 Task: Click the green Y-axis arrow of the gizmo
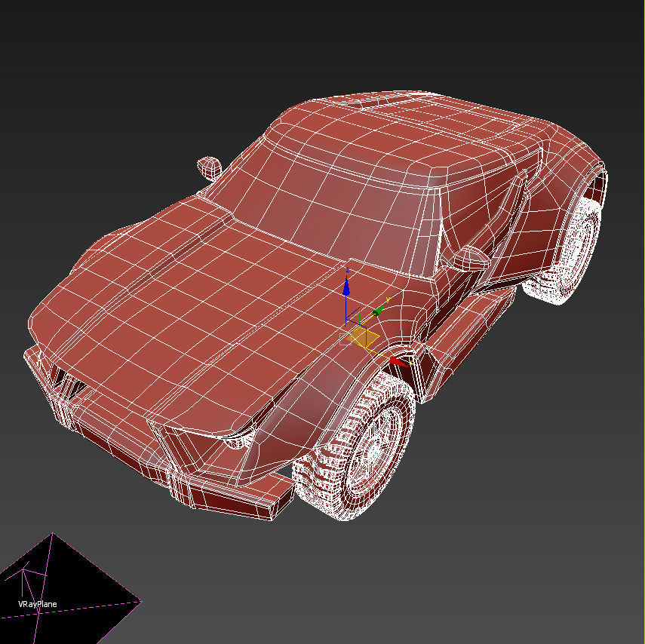[379, 310]
